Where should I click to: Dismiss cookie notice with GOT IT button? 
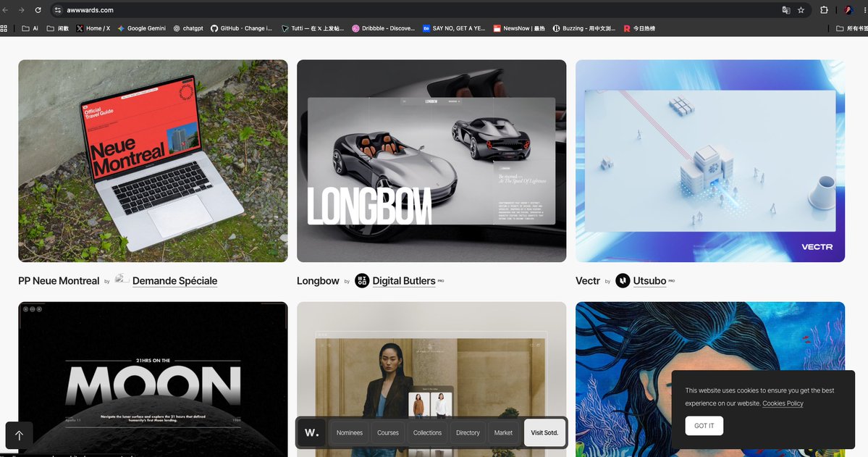click(x=704, y=426)
